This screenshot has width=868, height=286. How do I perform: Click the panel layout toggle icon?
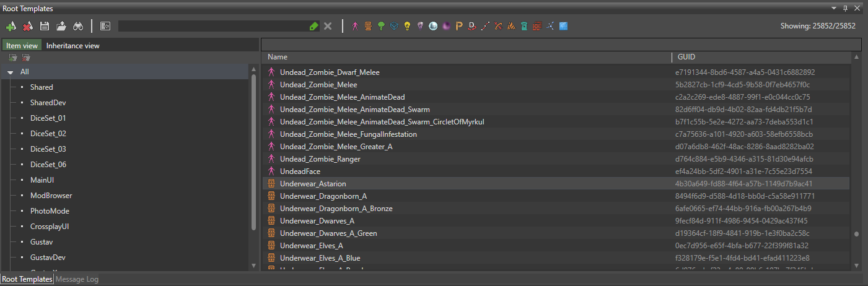105,26
